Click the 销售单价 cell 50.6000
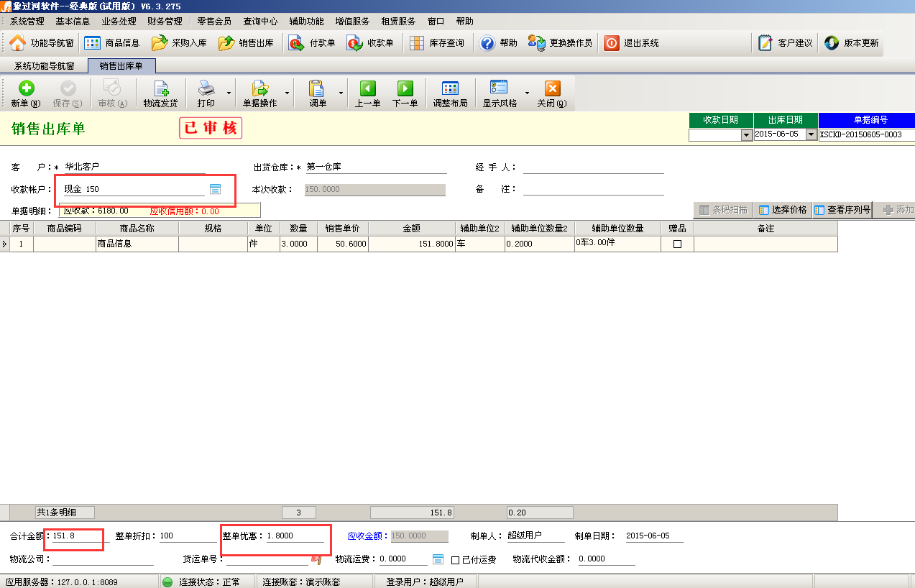This screenshot has width=915, height=588. pos(342,244)
